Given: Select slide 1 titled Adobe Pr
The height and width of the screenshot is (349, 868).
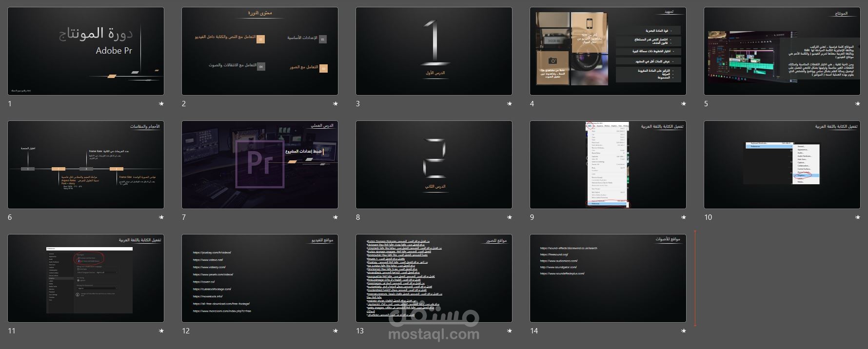Looking at the screenshot, I should click(86, 51).
